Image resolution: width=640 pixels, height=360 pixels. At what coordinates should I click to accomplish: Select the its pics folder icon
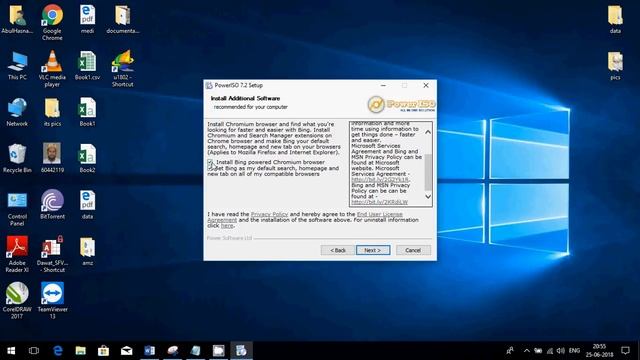[52, 112]
